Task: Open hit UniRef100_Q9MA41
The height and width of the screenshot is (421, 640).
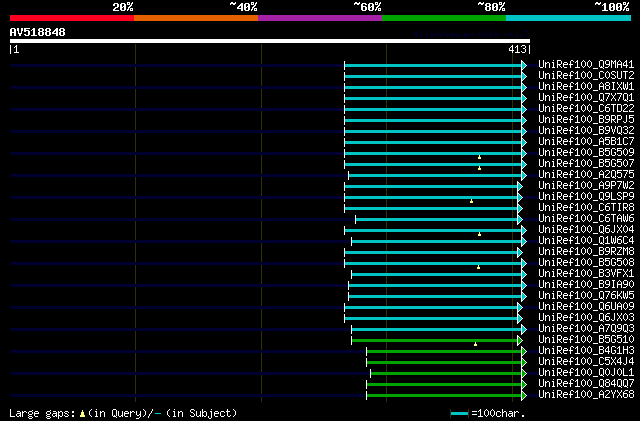Action: 586,65
